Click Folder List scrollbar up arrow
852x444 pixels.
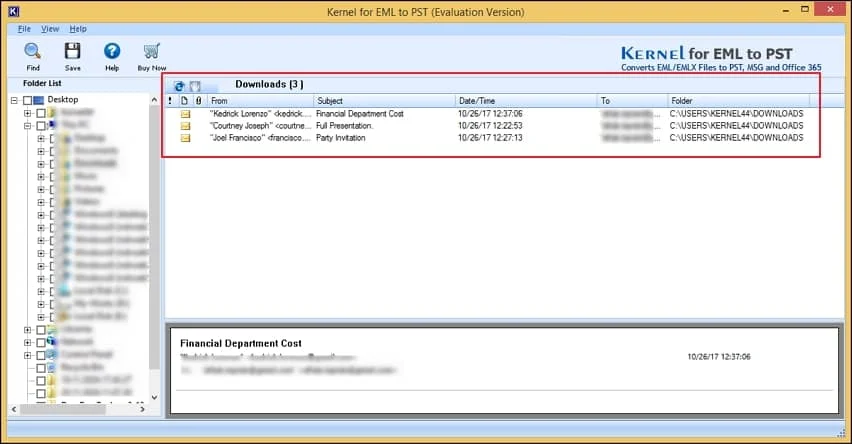[x=154, y=100]
